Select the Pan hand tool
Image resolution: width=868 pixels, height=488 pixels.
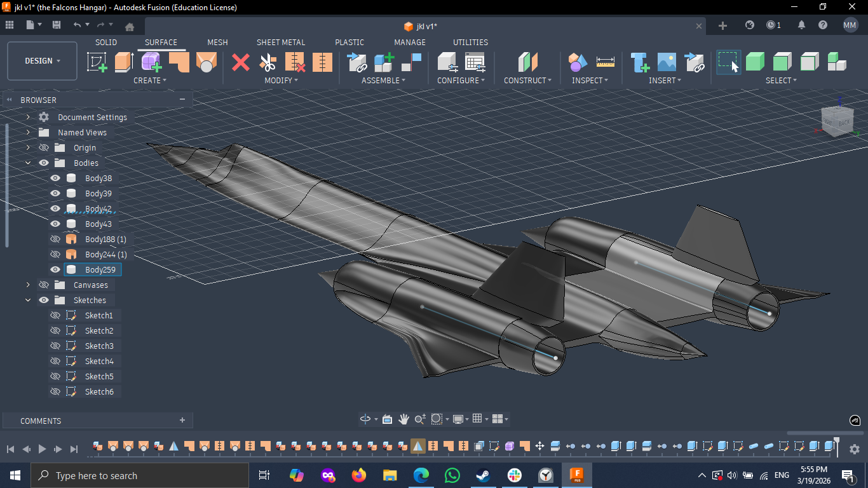pos(403,419)
